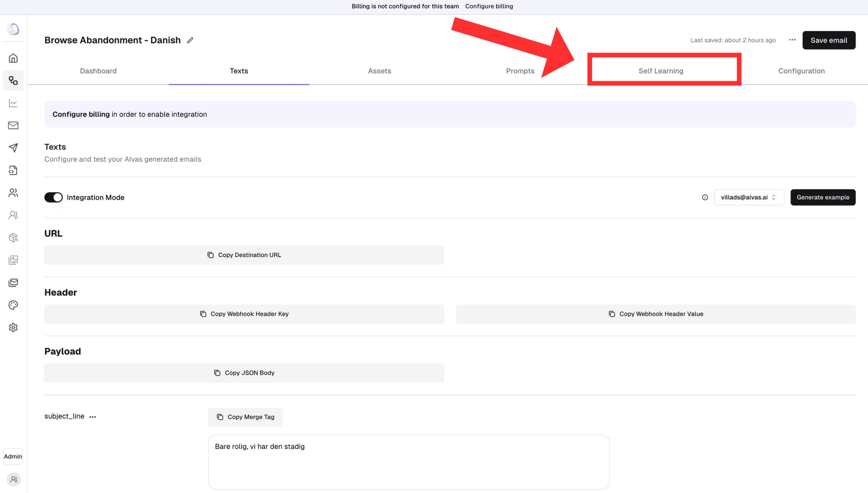Click the Browse Abandonment - Danish title
The height and width of the screenshot is (493, 868).
(113, 40)
